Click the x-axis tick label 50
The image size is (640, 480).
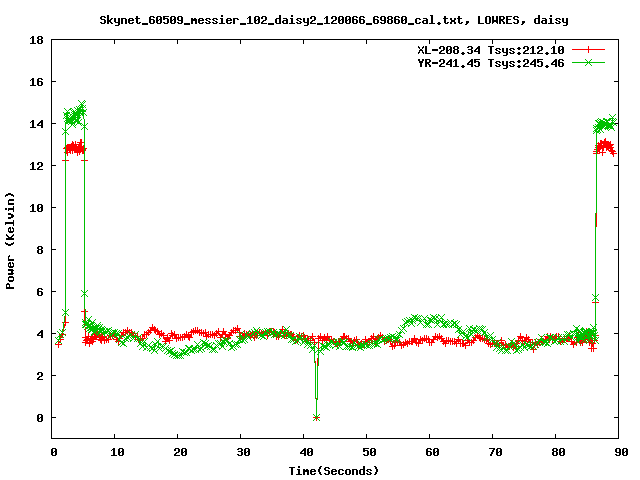369,452
